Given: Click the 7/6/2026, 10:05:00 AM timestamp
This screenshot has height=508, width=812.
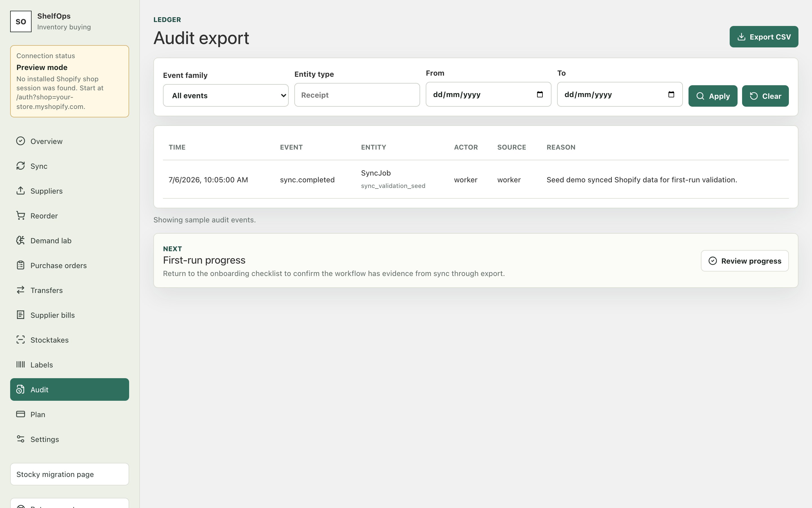Looking at the screenshot, I should 208,180.
